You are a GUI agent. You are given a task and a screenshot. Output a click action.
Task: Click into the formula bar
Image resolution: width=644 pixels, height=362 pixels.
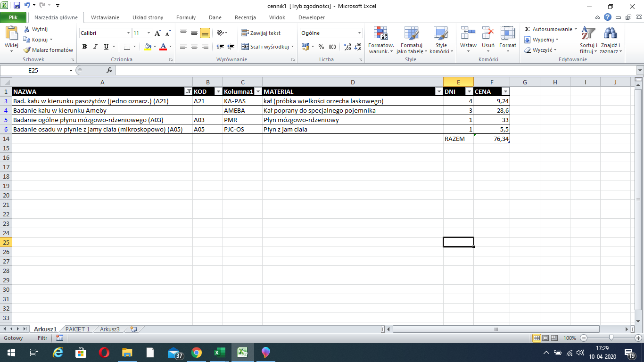[x=375, y=70]
